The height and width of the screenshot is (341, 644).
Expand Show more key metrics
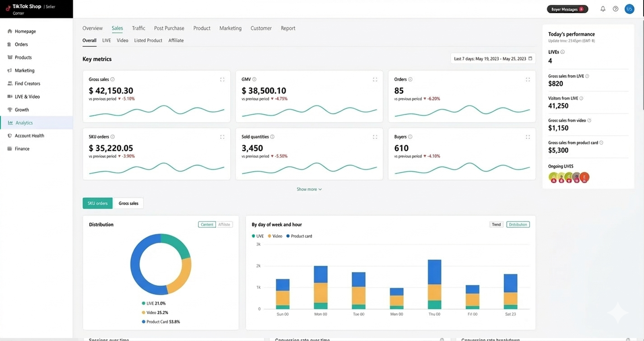point(309,189)
